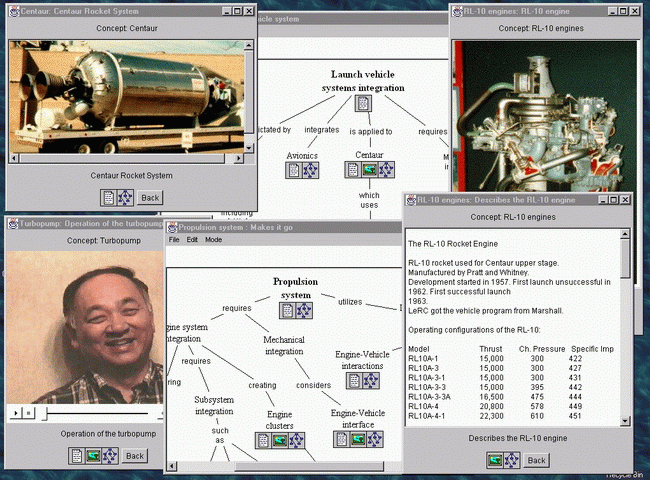Click Back button in Centaur Rocket System window
Image resolution: width=650 pixels, height=480 pixels.
click(150, 198)
